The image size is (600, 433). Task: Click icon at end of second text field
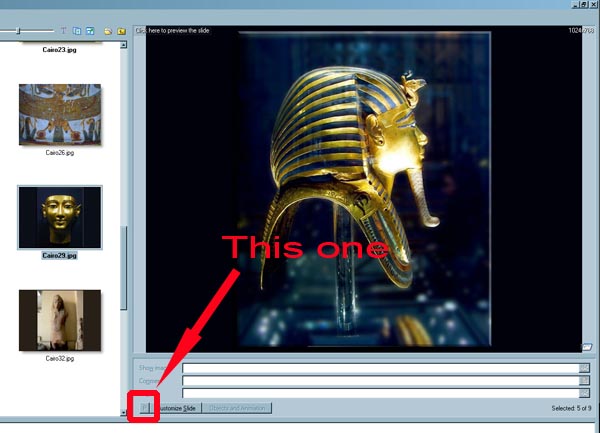tap(584, 380)
